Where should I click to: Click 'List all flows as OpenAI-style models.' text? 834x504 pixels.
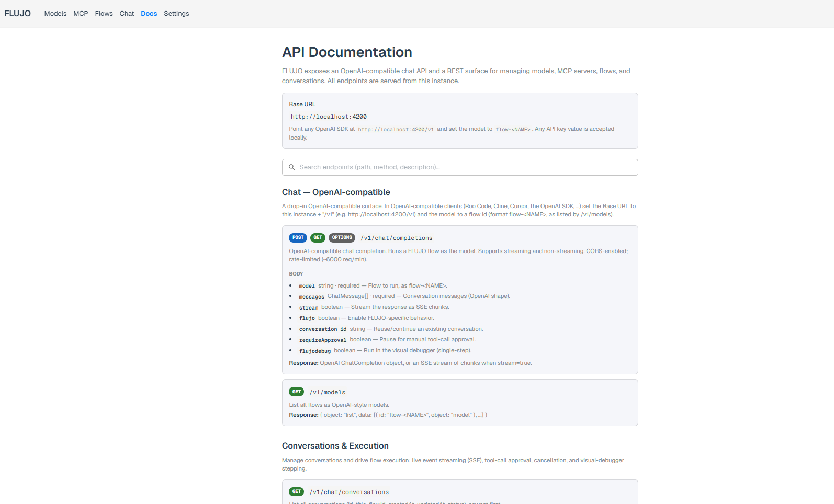(x=339, y=405)
